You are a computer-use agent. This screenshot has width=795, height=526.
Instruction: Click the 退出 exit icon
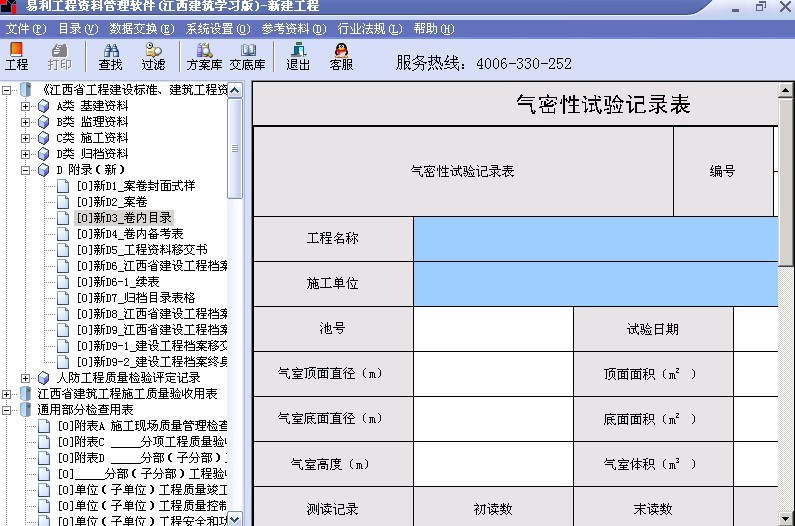point(298,56)
